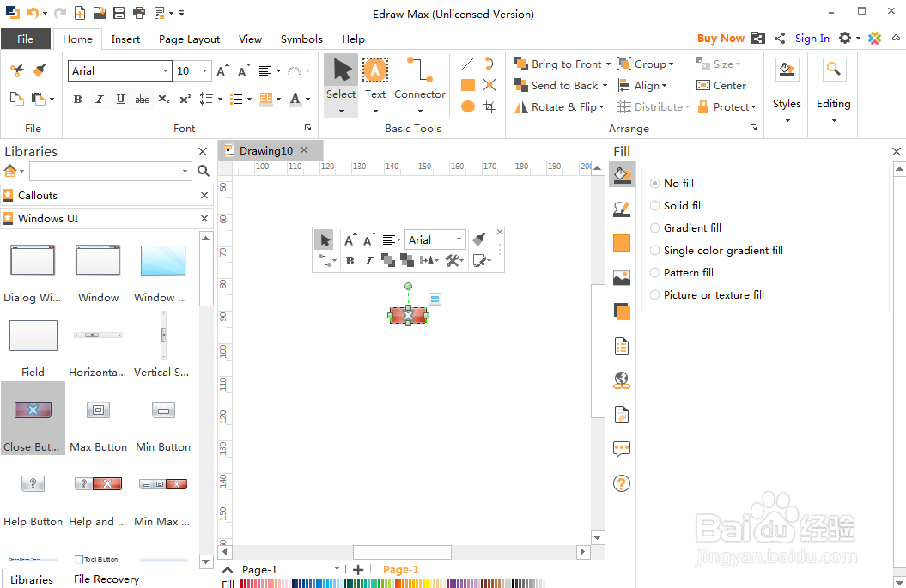Open the font name Arial dropdown in ribbon
The width and height of the screenshot is (906, 588).
pos(165,71)
